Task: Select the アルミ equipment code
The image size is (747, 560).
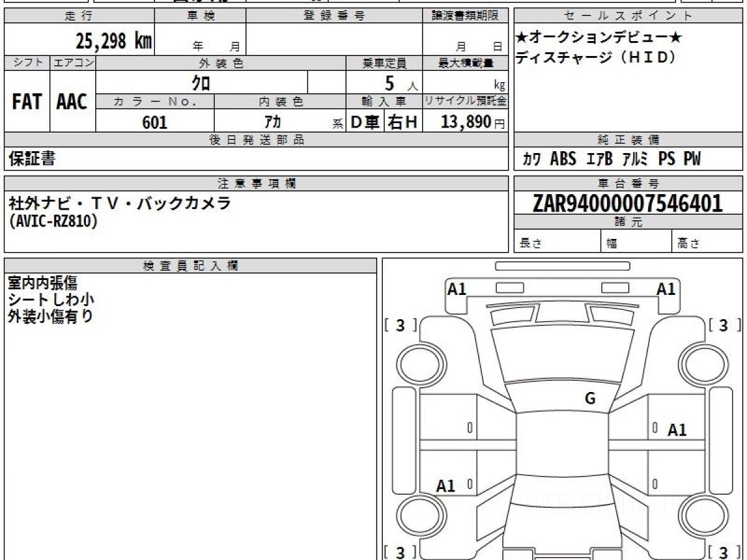Action: pos(636,159)
